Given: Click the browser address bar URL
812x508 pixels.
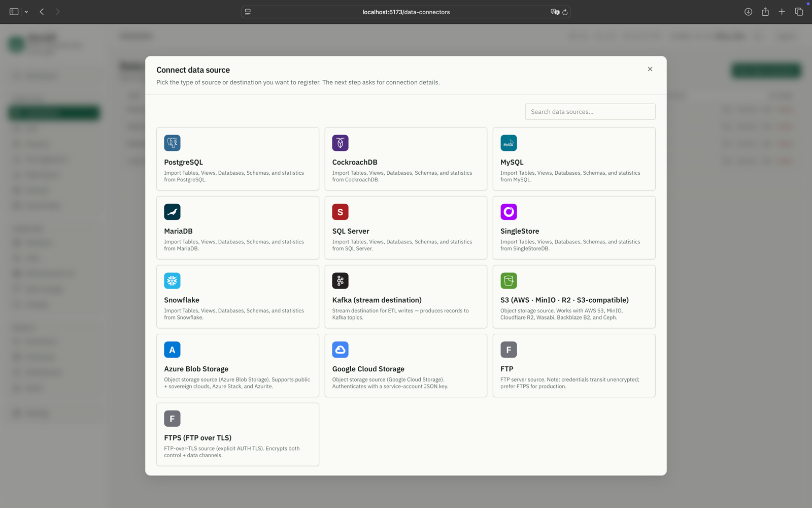Looking at the screenshot, I should [x=406, y=12].
